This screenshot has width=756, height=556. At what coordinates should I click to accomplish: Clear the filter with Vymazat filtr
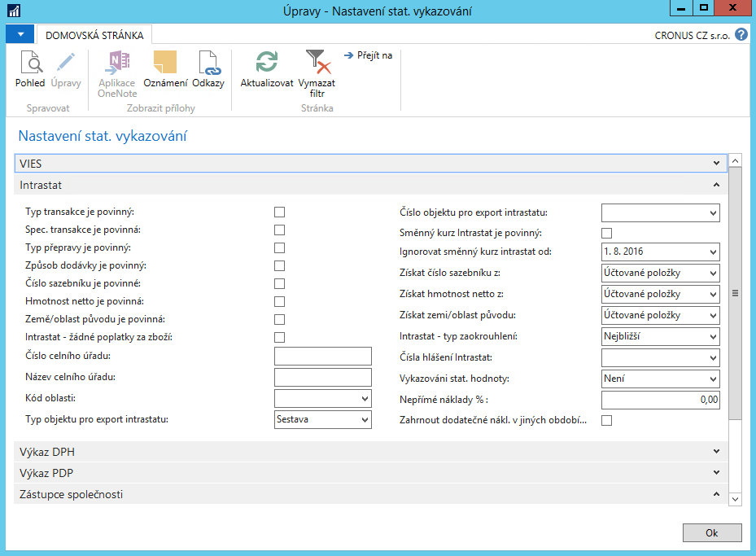[x=317, y=74]
